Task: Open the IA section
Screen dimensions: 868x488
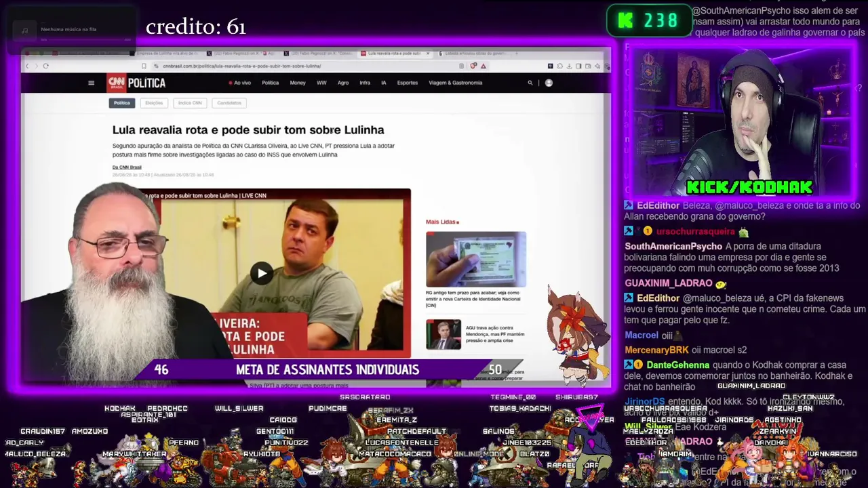Action: pyautogui.click(x=384, y=83)
